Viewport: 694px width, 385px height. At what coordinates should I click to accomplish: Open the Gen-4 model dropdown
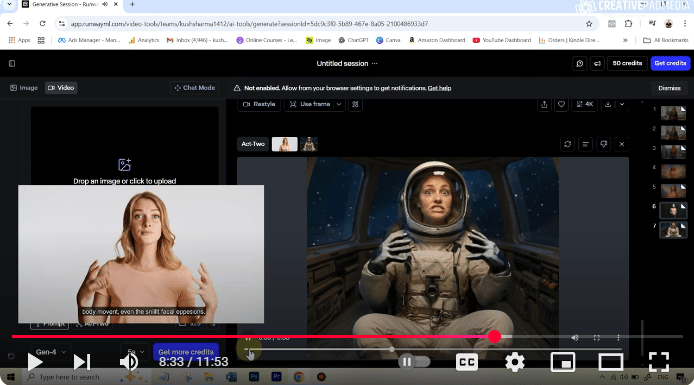click(51, 352)
